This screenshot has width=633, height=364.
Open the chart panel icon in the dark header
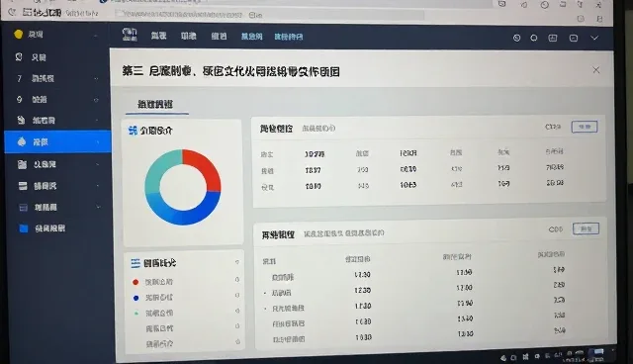pos(553,38)
